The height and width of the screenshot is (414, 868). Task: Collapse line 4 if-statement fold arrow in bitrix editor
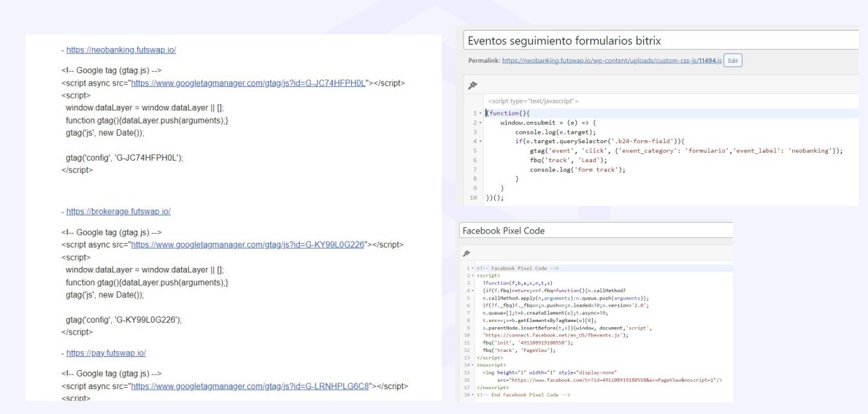click(480, 141)
